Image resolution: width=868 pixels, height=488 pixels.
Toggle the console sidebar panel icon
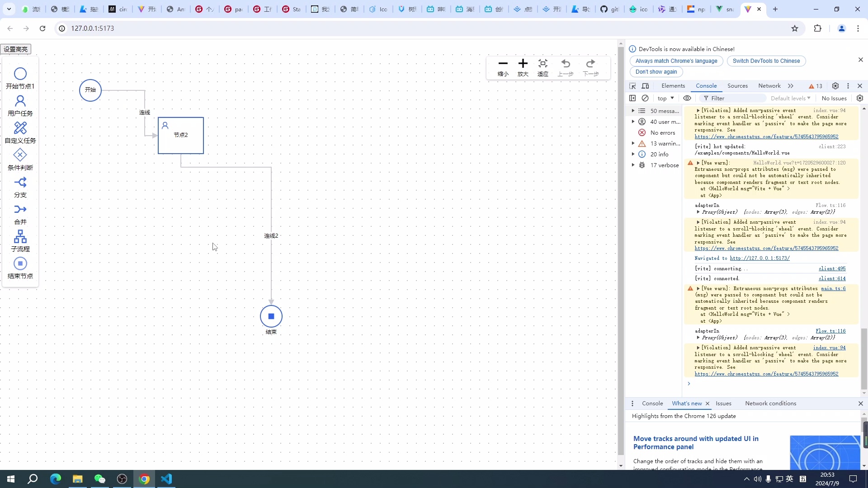tap(632, 98)
